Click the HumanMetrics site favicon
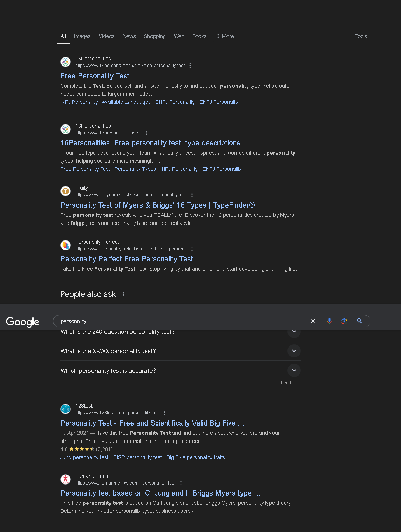This screenshot has width=401, height=532. coord(66,479)
